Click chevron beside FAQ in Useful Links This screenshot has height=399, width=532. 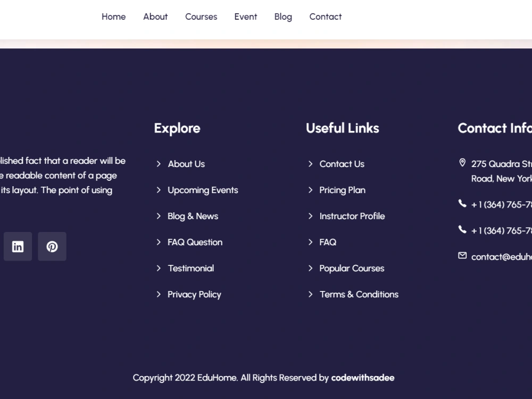tap(310, 242)
